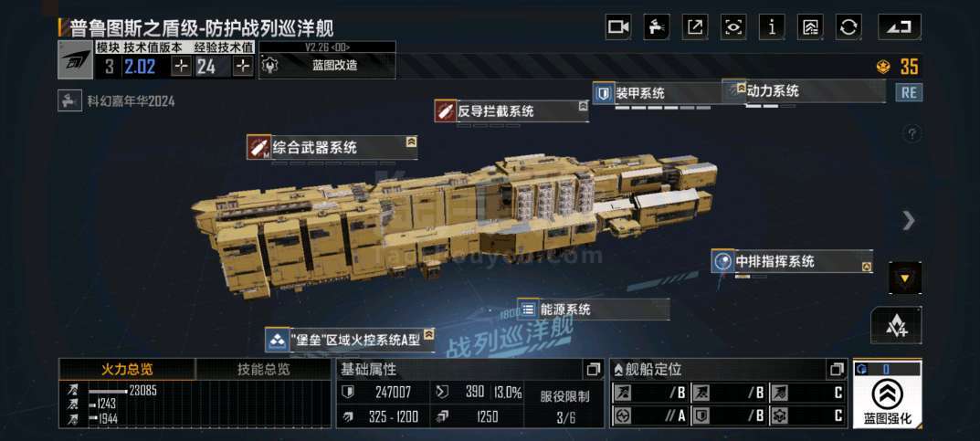980x441 pixels.
Task: Open the 蓝图改造 button
Action: coord(328,66)
